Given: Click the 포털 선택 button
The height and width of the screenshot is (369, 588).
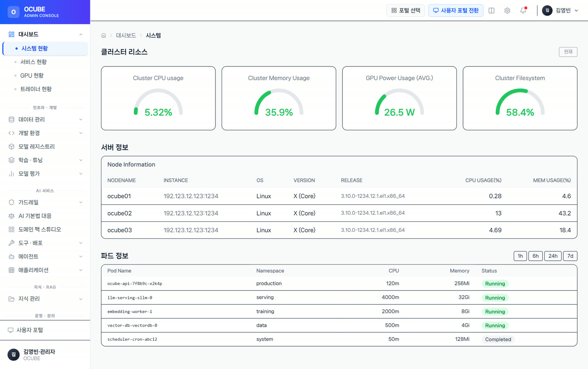Looking at the screenshot, I should coord(406,10).
